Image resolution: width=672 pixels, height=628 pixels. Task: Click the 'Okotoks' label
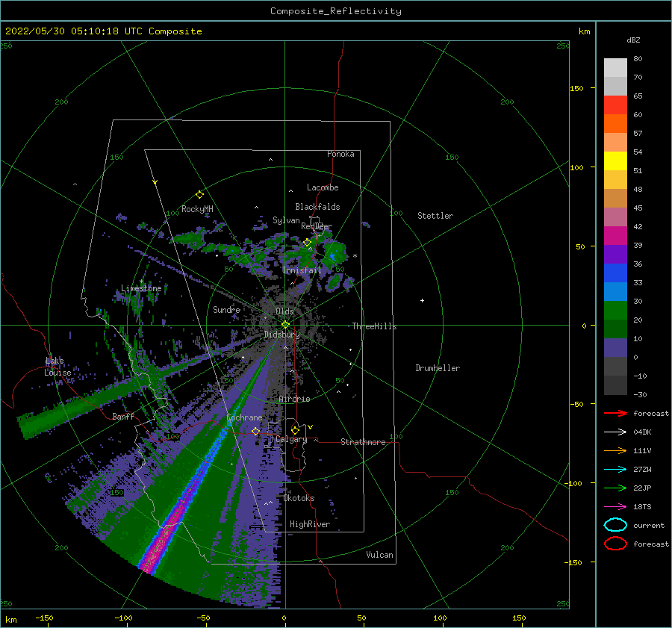[x=299, y=497]
